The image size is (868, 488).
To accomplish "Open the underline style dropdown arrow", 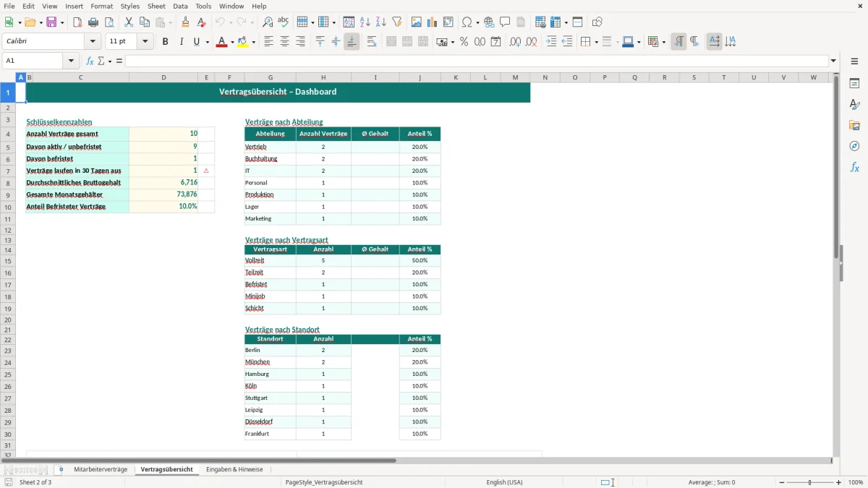I will 208,42.
